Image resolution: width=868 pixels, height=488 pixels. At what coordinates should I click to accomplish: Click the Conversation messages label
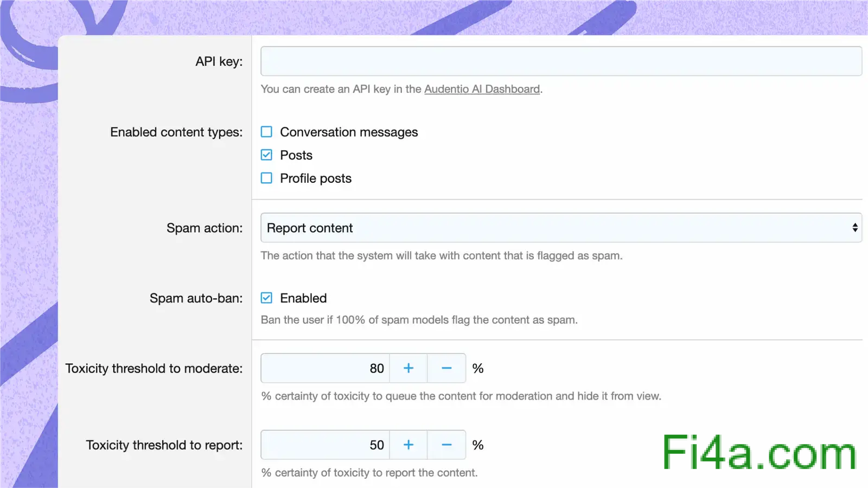[x=349, y=132]
